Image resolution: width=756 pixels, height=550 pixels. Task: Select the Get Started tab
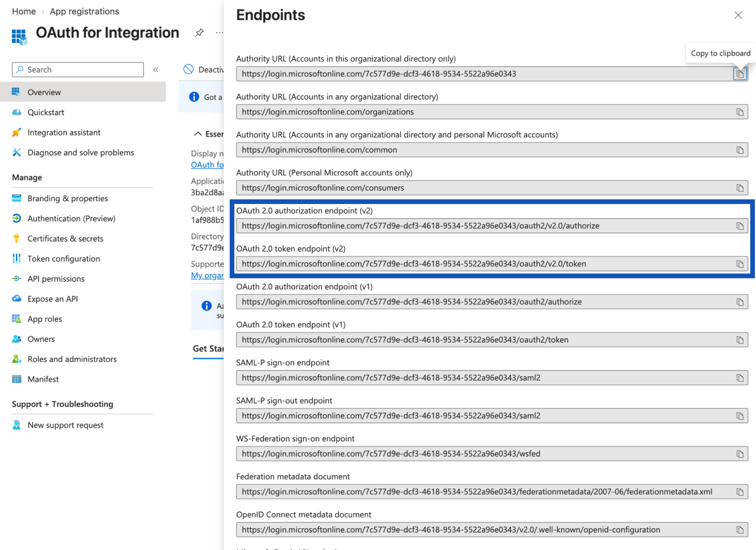point(208,348)
